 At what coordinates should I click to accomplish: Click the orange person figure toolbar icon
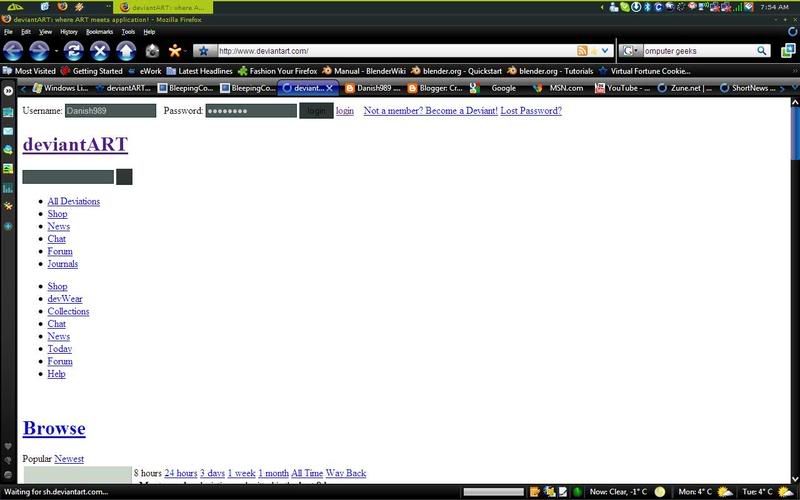[175, 51]
